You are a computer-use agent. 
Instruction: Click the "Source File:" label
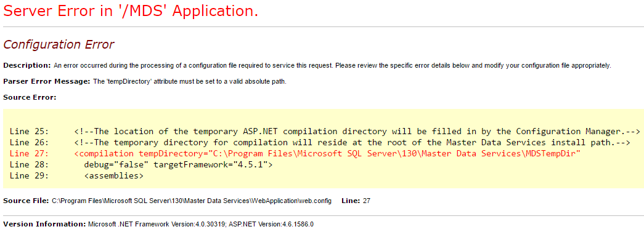point(26,201)
